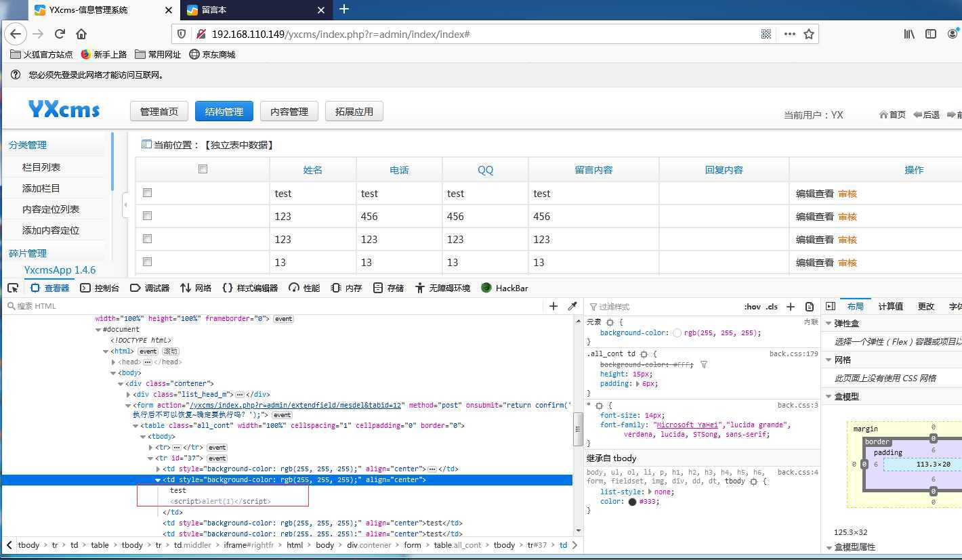Click 审核 link in test row

pyautogui.click(x=848, y=194)
